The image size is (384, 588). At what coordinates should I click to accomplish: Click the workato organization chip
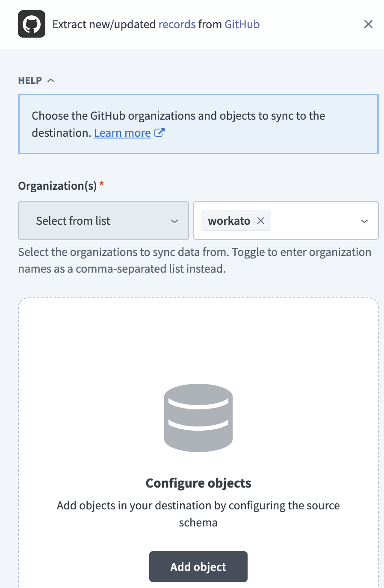coord(236,220)
